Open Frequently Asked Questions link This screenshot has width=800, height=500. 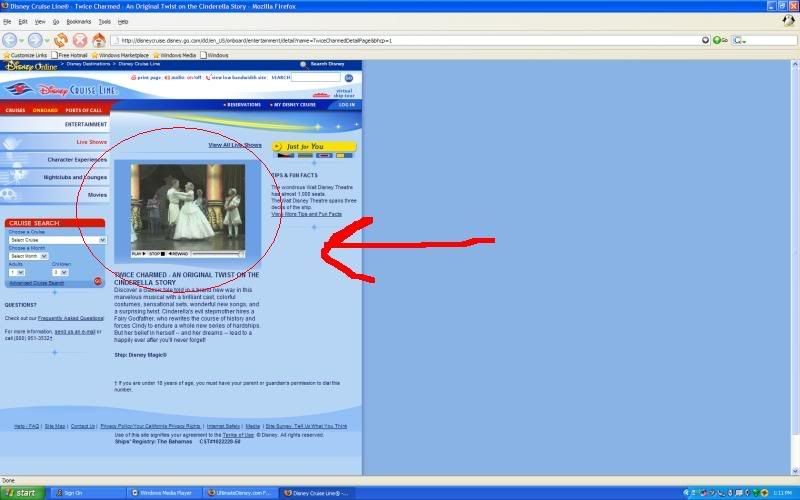tap(70, 318)
